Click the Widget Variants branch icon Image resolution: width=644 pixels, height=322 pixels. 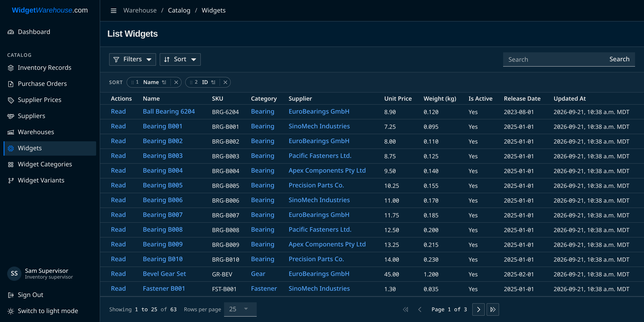11,180
